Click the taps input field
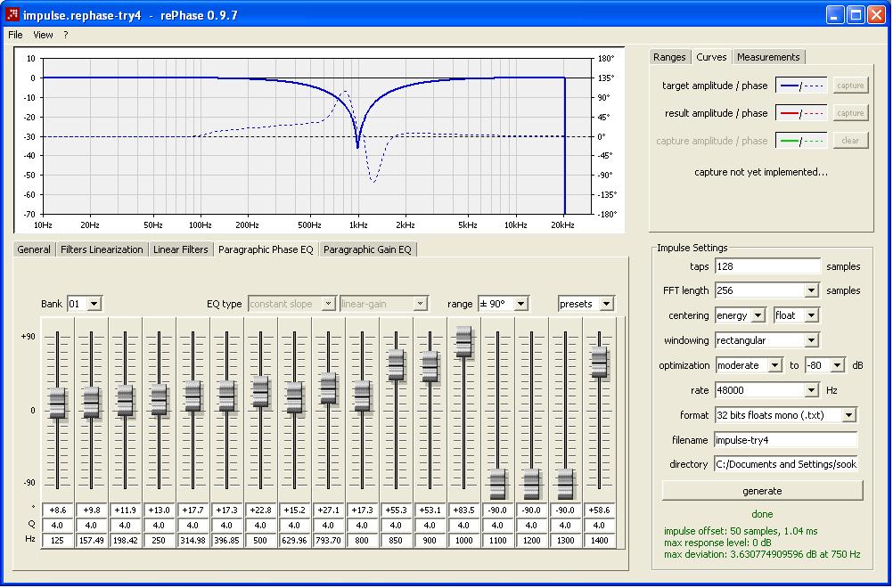The width and height of the screenshot is (893, 588). (767, 266)
